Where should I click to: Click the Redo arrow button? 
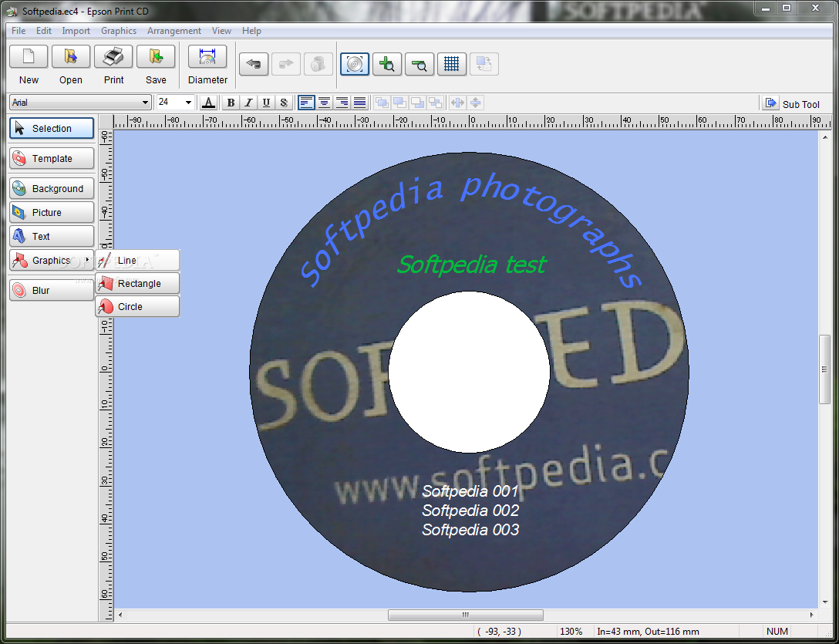point(286,64)
